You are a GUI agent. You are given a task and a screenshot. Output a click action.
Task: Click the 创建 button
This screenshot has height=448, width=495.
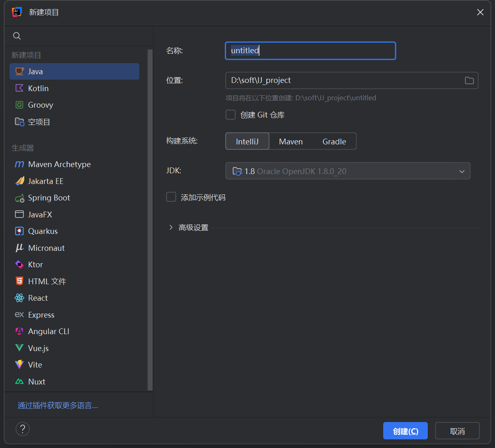pos(405,430)
